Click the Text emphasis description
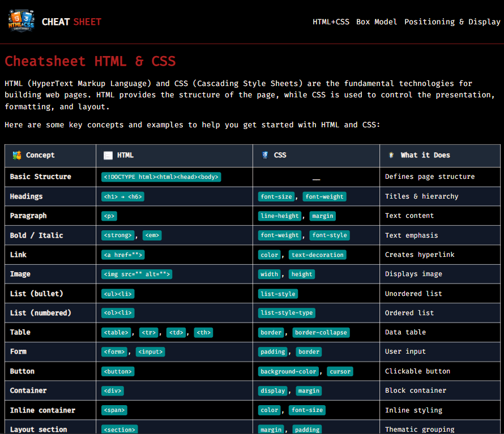The image size is (504, 434). click(412, 235)
